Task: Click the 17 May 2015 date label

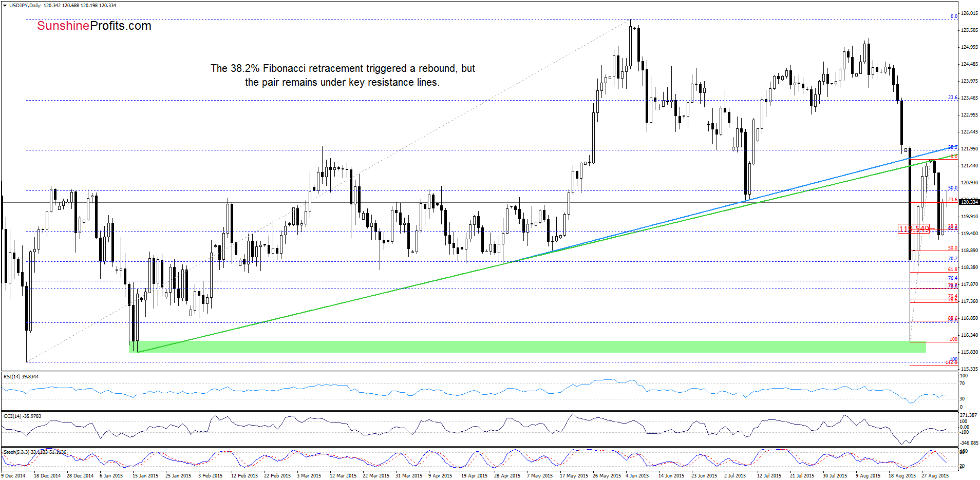Action: [574, 476]
